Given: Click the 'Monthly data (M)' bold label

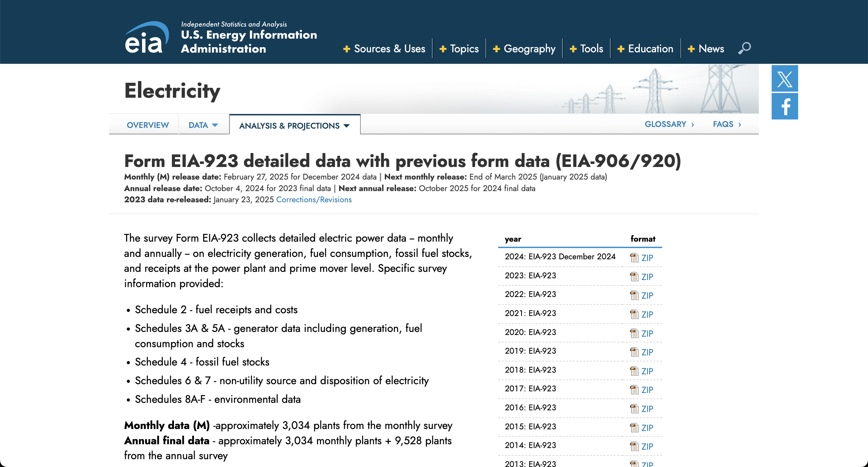Looking at the screenshot, I should click(x=167, y=425).
